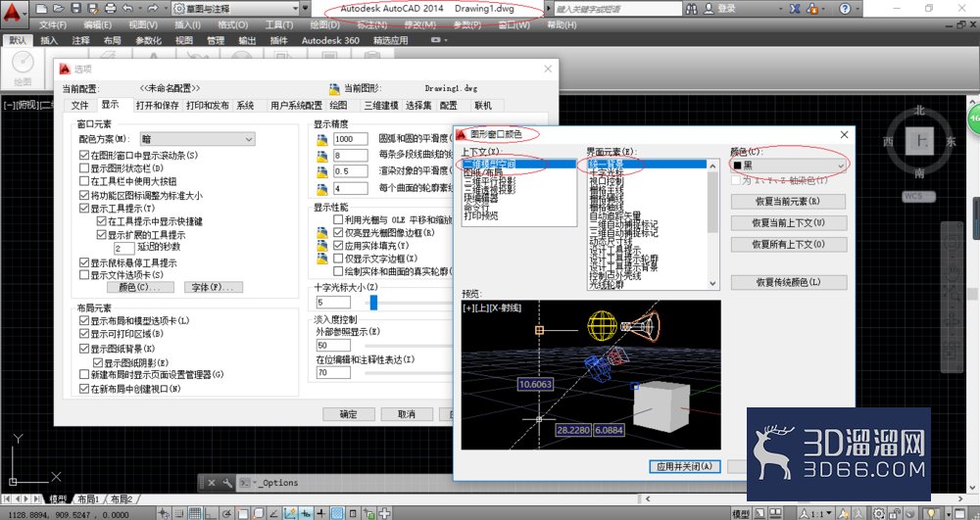Click the Save floppy disk icon

pyautogui.click(x=75, y=9)
